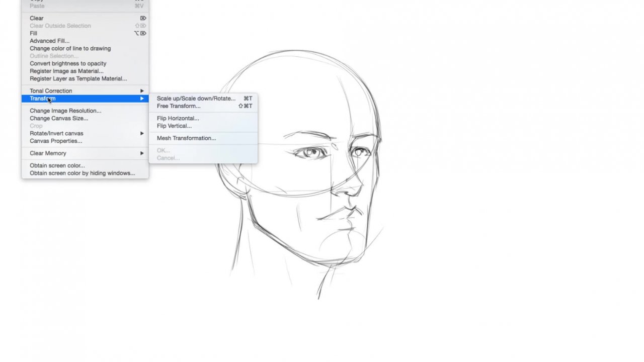Choose Register Image as Material

(x=66, y=71)
